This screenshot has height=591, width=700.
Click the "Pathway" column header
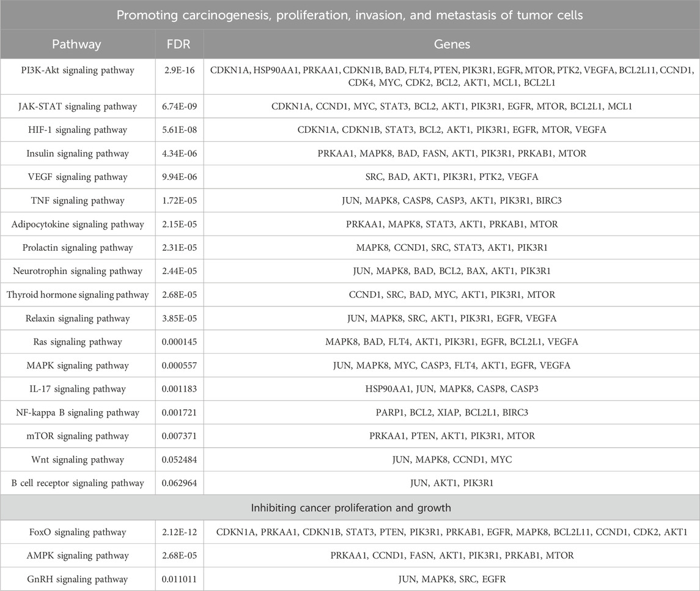click(x=76, y=44)
